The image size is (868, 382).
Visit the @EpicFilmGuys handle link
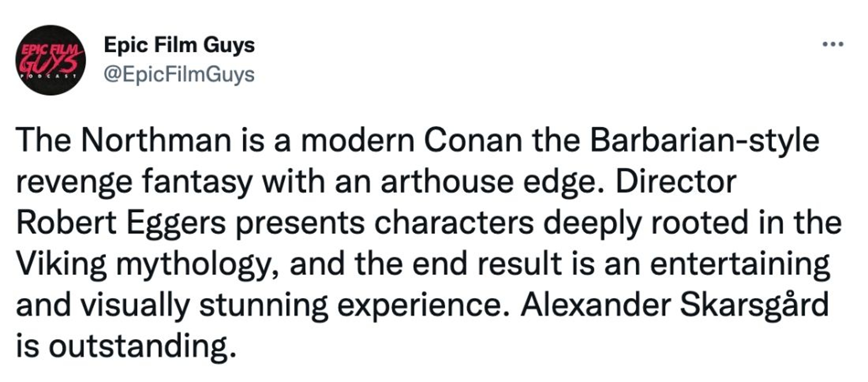click(x=179, y=74)
